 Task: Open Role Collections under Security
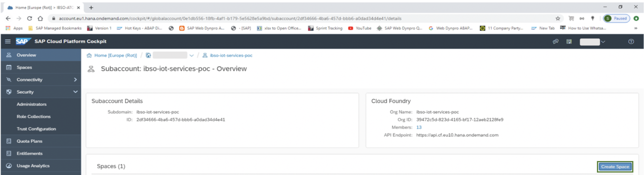pyautogui.click(x=34, y=117)
